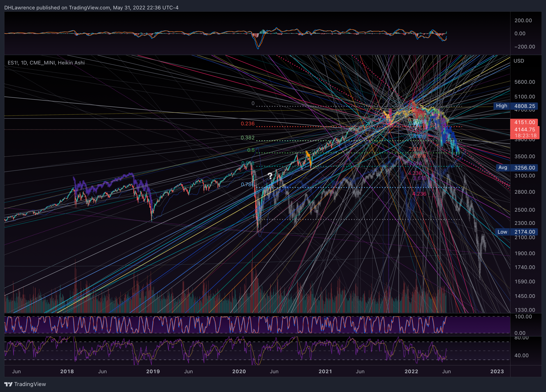The height and width of the screenshot is (392, 546).
Task: Click the Avg label tag
Action: (x=503, y=167)
